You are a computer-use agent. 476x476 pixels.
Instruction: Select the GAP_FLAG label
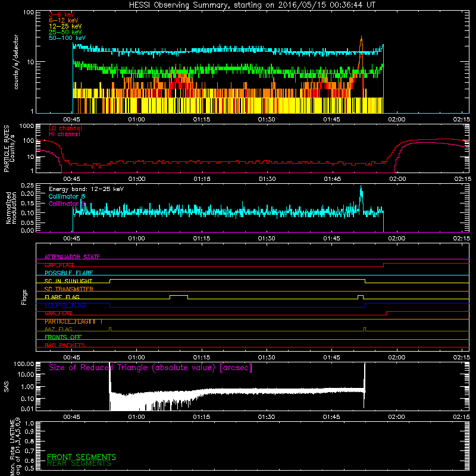click(x=59, y=265)
